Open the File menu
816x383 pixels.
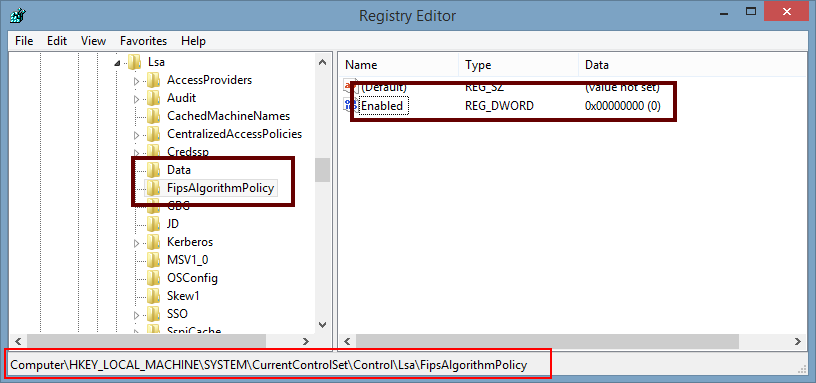24,41
